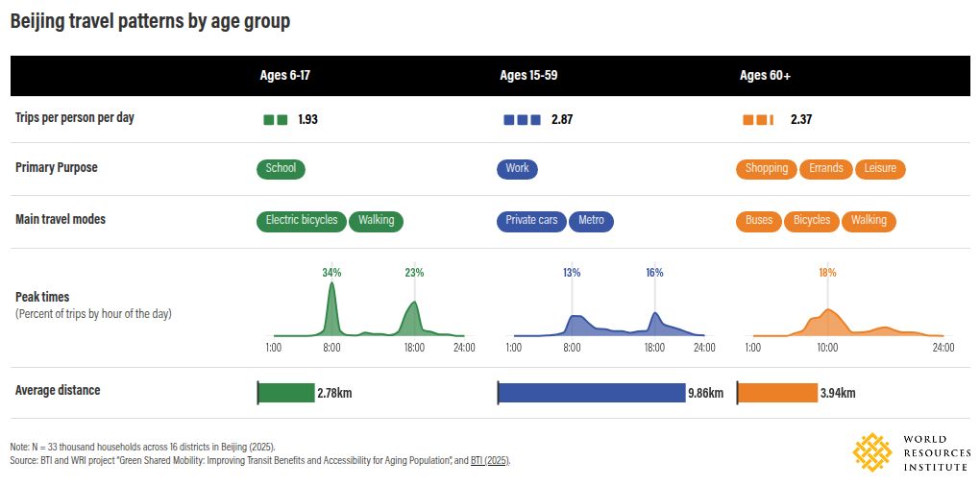980x486 pixels.
Task: Click the 2.87 trips value
Action: coord(562,120)
